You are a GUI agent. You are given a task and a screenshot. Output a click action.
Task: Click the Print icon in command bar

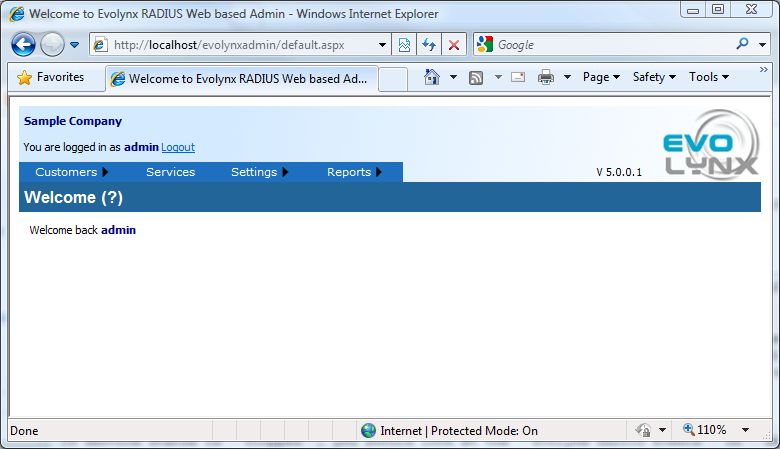click(x=546, y=77)
